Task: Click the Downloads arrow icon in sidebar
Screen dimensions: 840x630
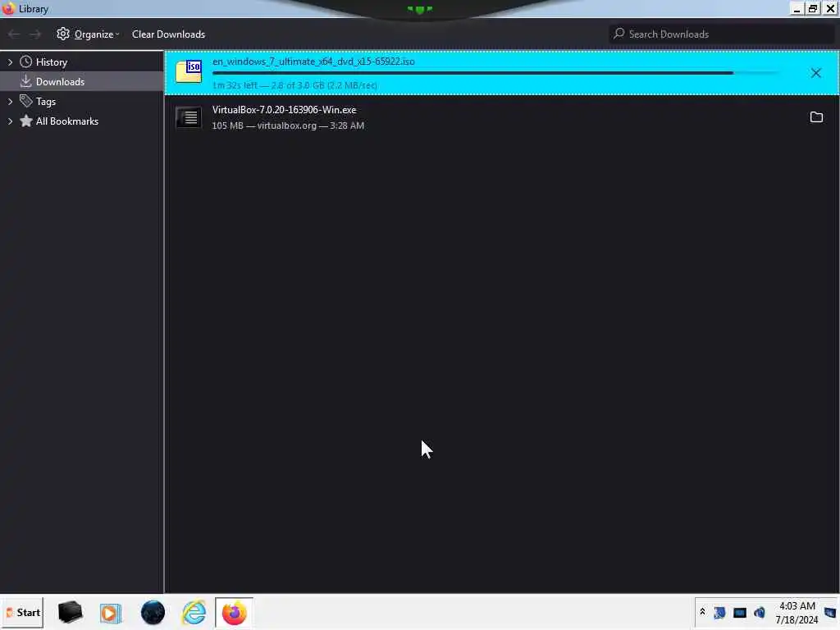Action: 25,81
